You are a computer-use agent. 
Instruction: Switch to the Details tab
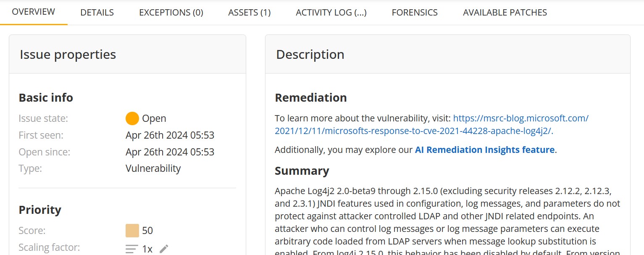97,13
